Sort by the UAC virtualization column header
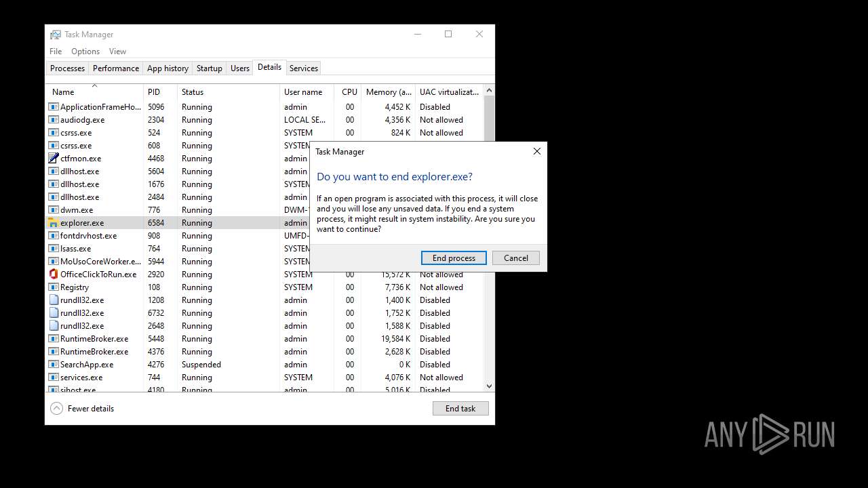Viewport: 868px width, 488px height. click(450, 91)
